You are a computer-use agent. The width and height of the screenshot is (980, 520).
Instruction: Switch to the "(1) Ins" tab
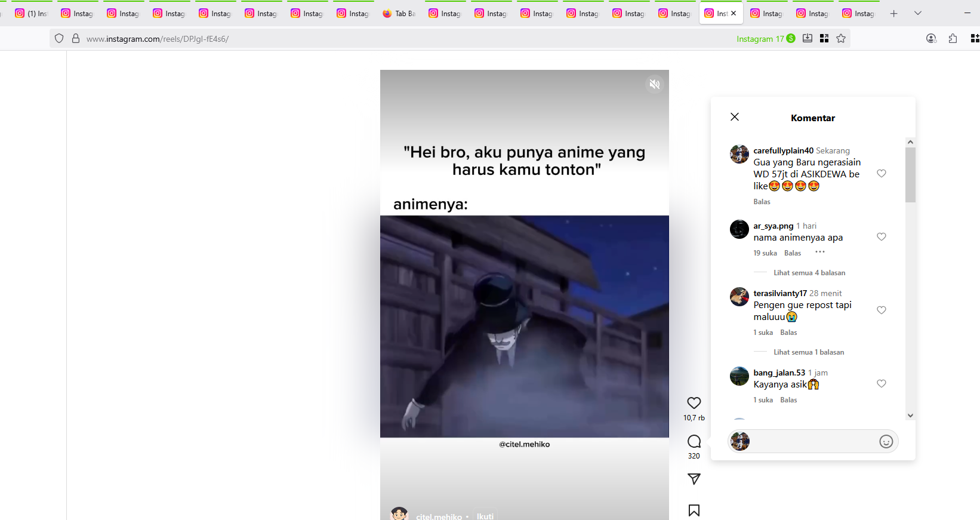pyautogui.click(x=31, y=13)
